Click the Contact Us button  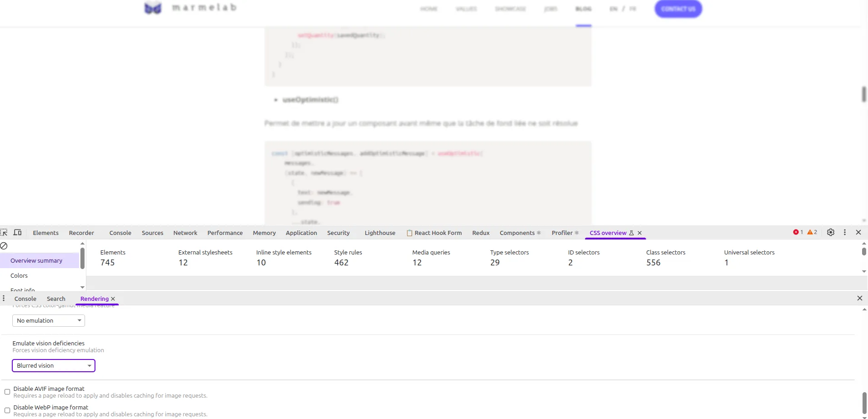click(x=678, y=9)
